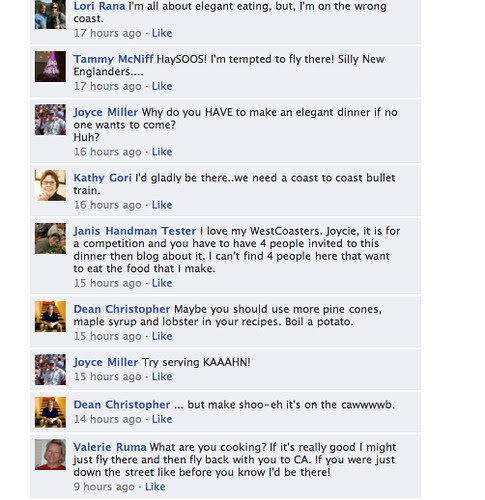Click Dean Christopher's avatar on pine cones comment
Screen dimensions: 485x500
50,317
